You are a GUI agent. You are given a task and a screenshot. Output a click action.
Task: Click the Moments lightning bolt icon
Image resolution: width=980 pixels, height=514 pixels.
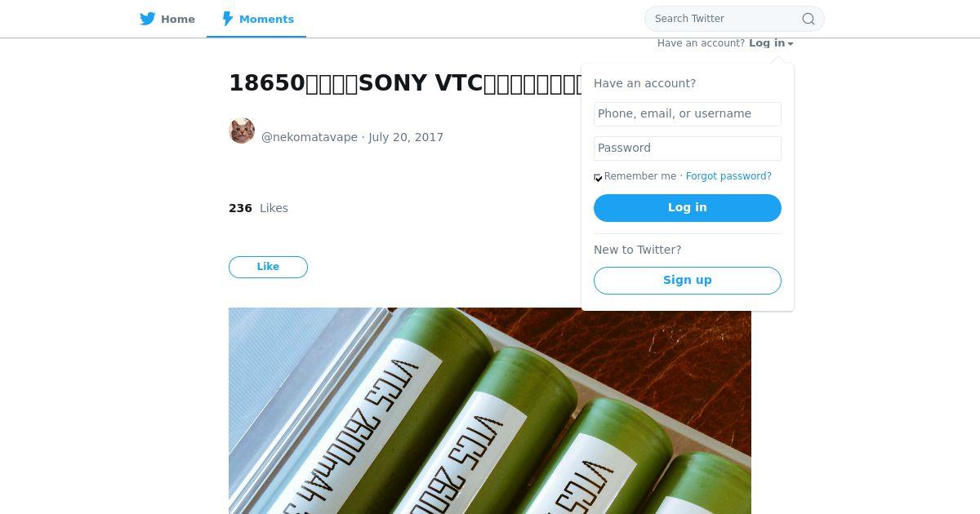[228, 19]
